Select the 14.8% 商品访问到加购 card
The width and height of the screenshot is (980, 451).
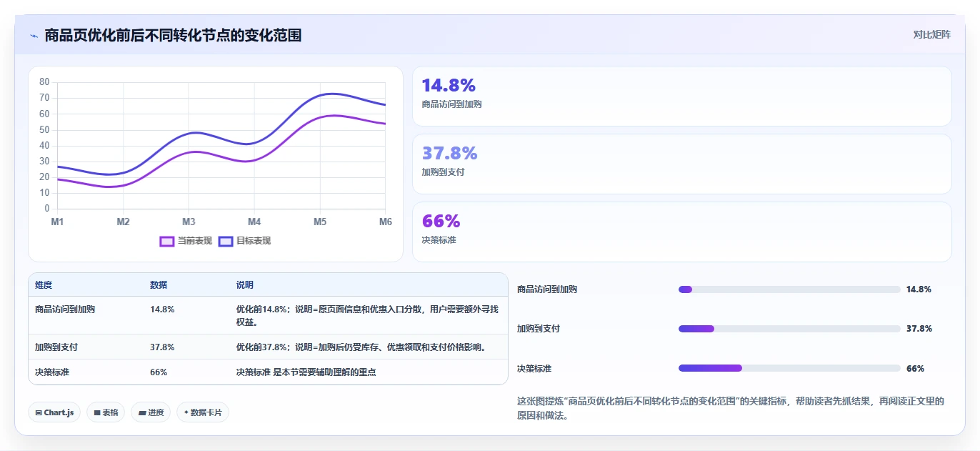point(682,96)
